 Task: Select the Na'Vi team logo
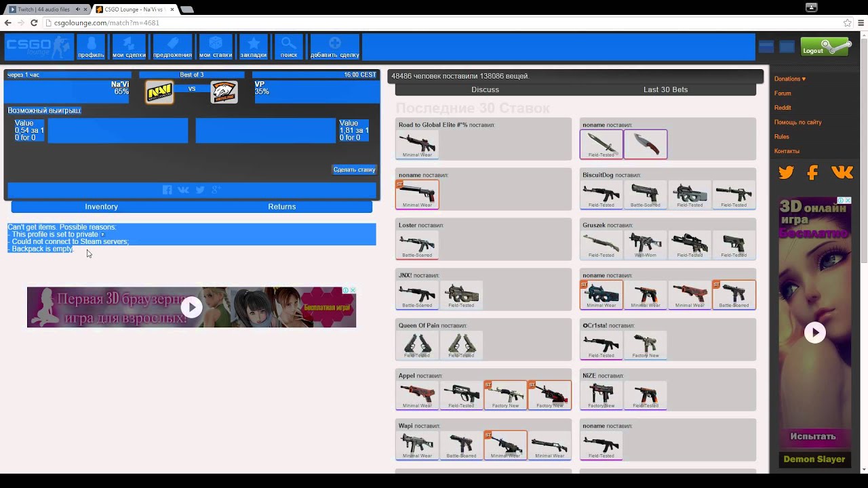coord(159,92)
